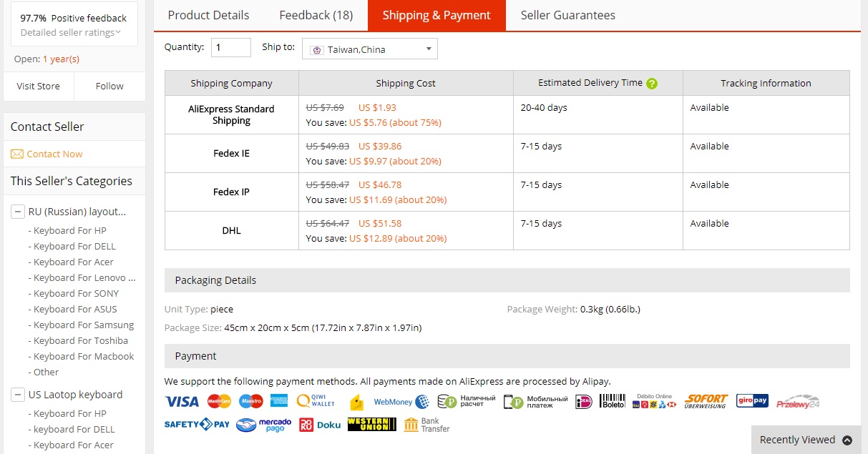Expand Detailed seller ratings
Screen dimensions: 868x454
point(70,32)
